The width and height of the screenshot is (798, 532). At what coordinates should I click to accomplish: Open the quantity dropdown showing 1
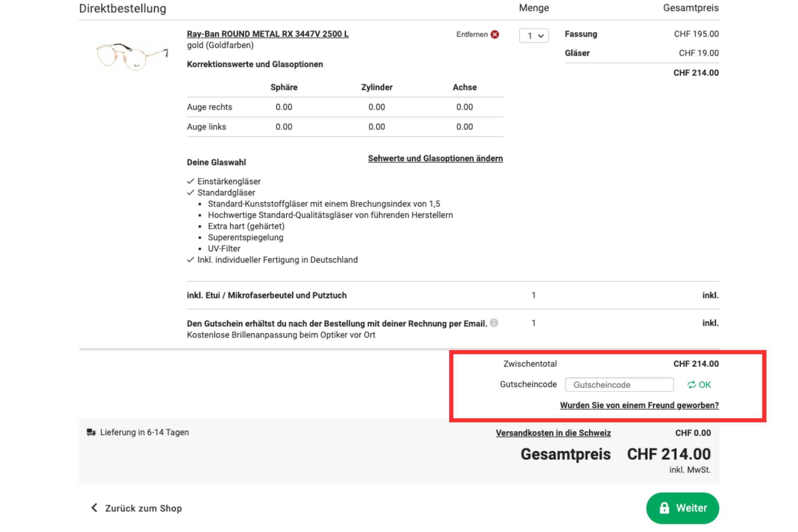pyautogui.click(x=534, y=36)
